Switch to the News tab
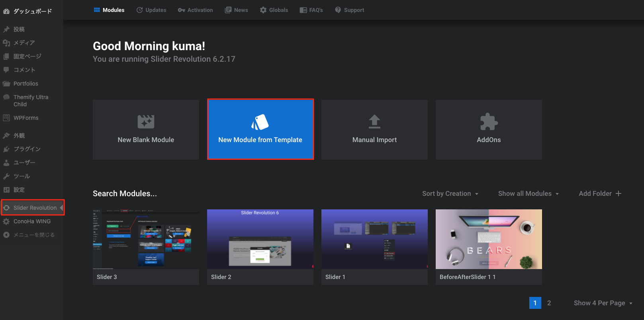This screenshot has width=644, height=320. pyautogui.click(x=237, y=10)
